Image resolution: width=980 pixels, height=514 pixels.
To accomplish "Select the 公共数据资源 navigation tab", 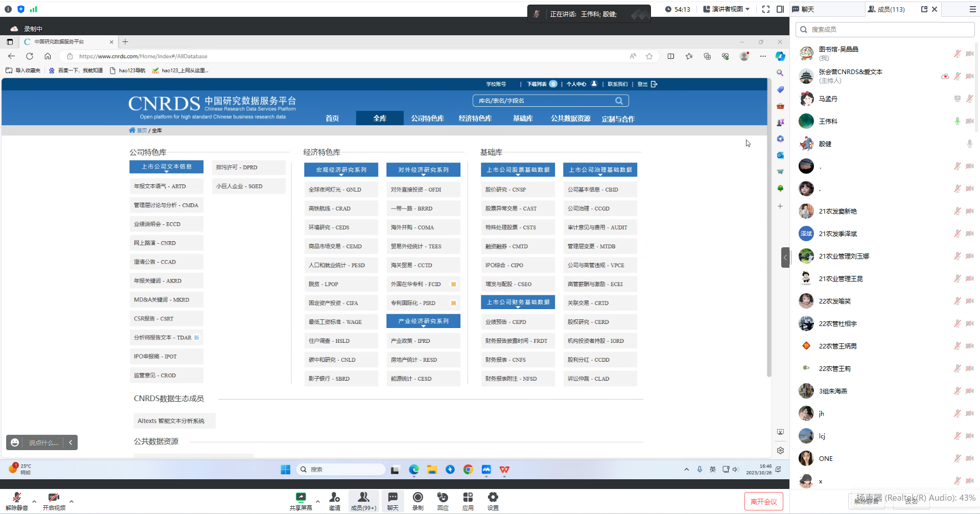I will (570, 119).
